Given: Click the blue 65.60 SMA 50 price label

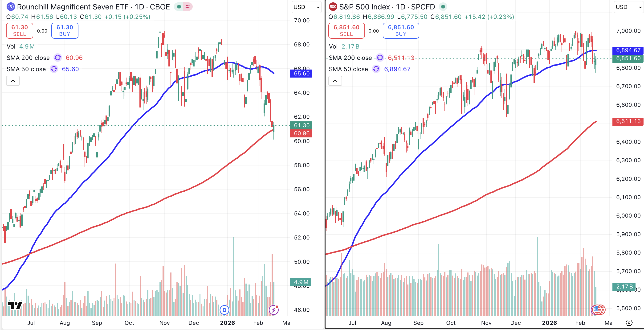Looking at the screenshot, I should [301, 74].
